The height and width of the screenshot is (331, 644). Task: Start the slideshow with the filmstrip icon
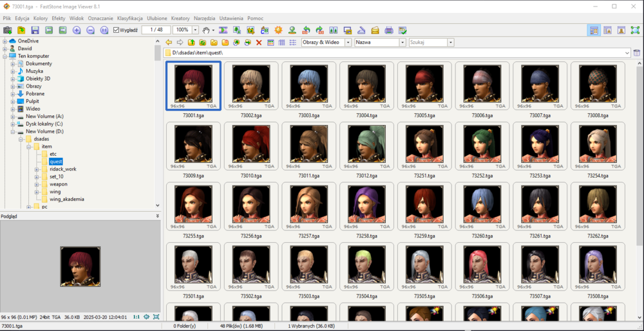click(x=223, y=30)
